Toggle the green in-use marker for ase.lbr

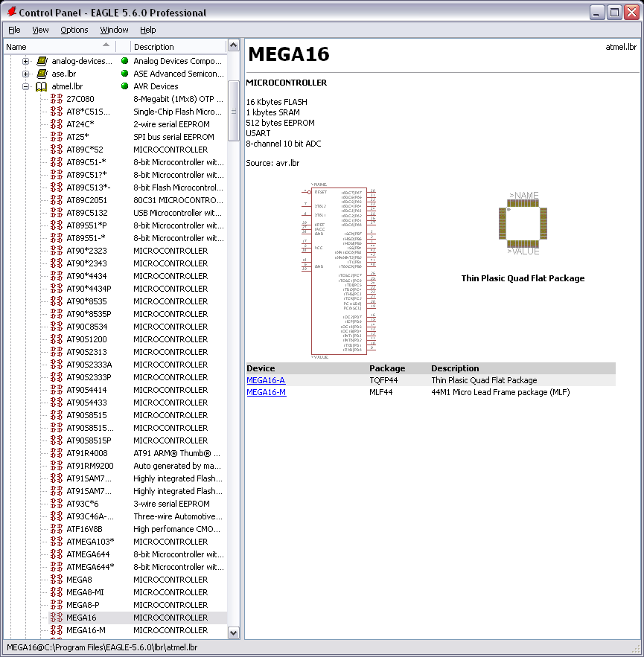click(124, 74)
